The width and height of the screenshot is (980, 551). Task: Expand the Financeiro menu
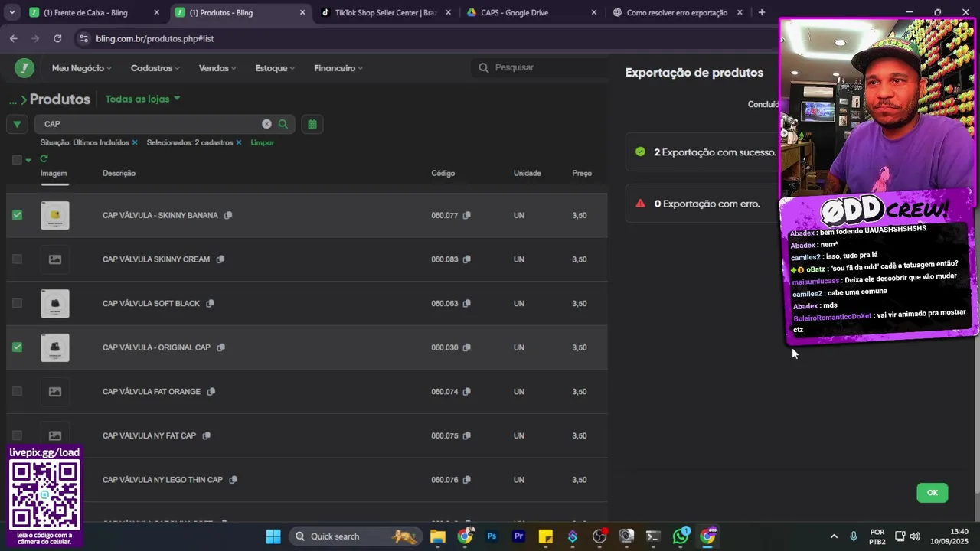click(x=338, y=68)
